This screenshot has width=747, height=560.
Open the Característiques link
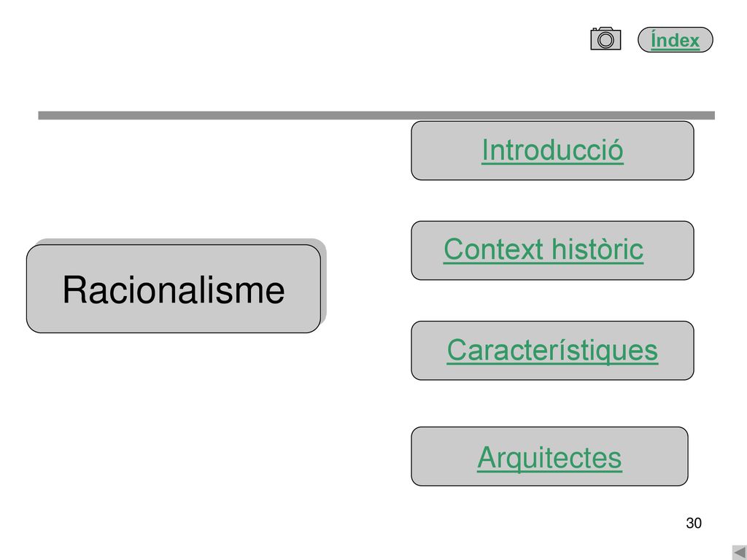(x=552, y=351)
